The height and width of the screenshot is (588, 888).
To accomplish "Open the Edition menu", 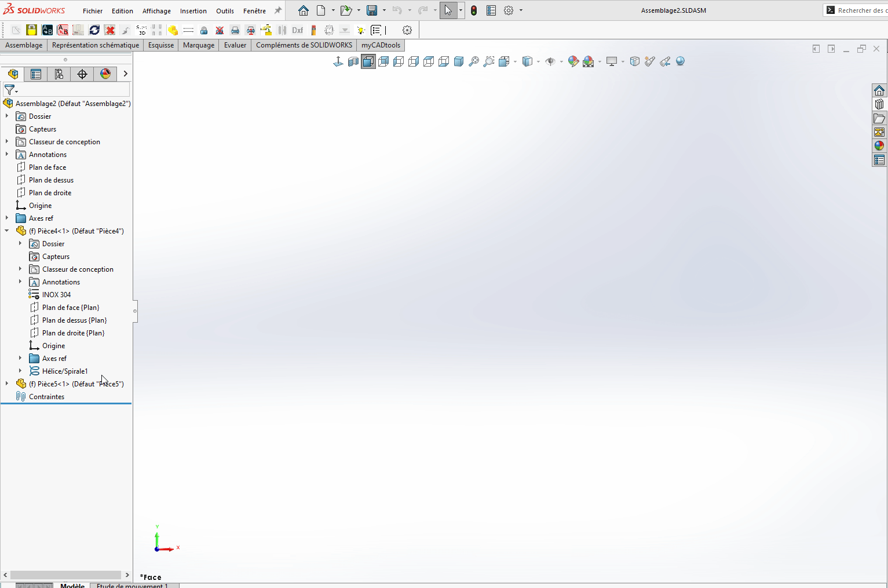I will click(122, 11).
